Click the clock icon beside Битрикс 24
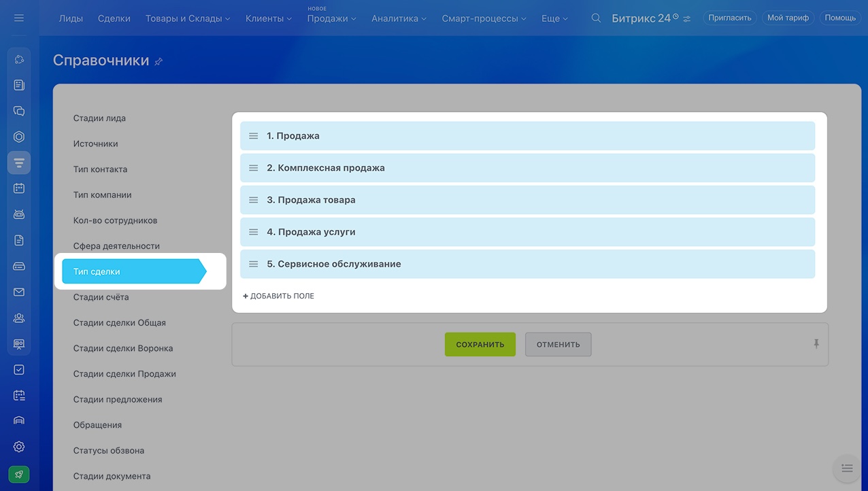This screenshot has height=491, width=868. tap(675, 16)
